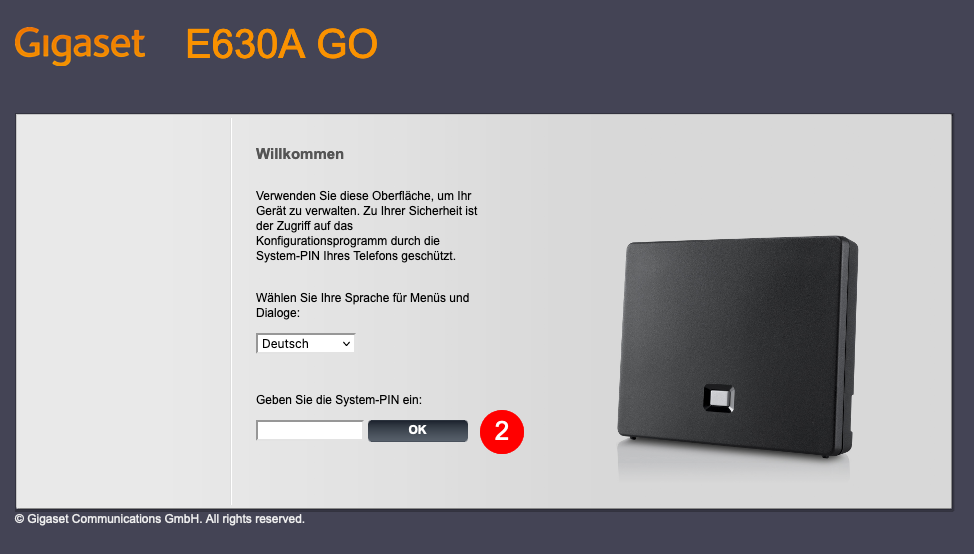The width and height of the screenshot is (974, 554).
Task: Click the 'Geben Sie die System-PIN ein' label
Action: (339, 400)
